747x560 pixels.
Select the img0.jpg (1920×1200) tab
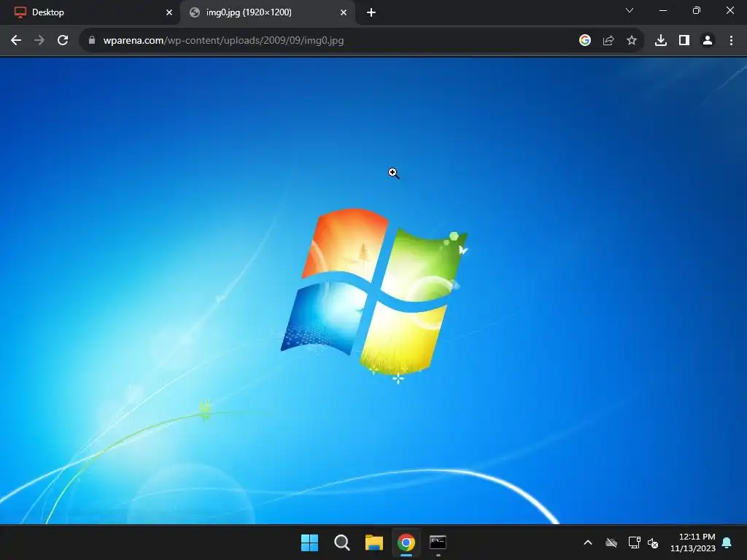click(x=267, y=13)
